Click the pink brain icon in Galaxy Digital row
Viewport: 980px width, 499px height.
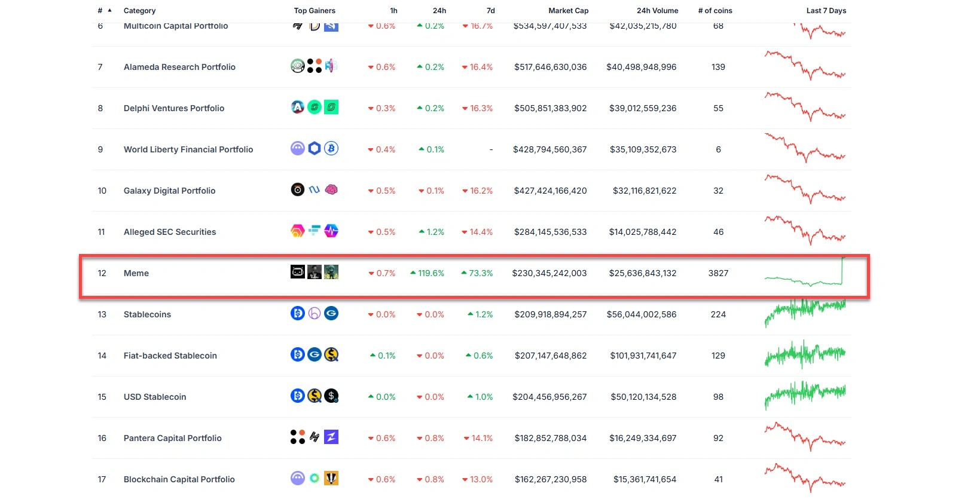coord(331,190)
